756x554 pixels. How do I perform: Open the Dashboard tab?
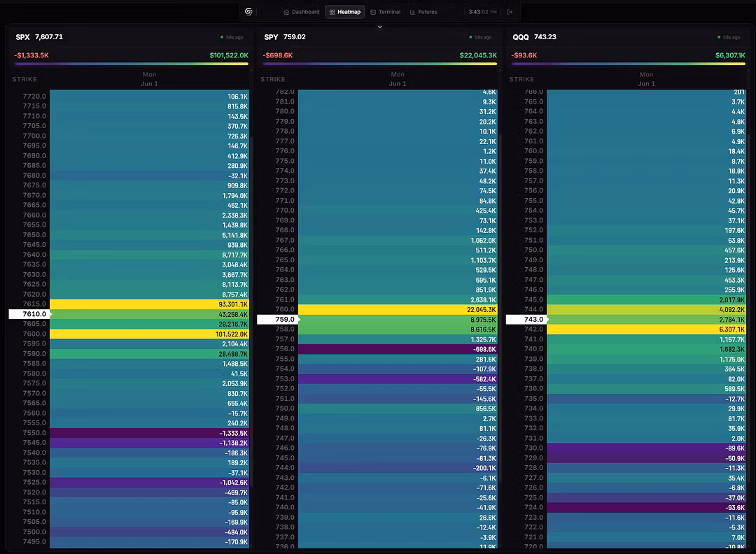coord(301,12)
